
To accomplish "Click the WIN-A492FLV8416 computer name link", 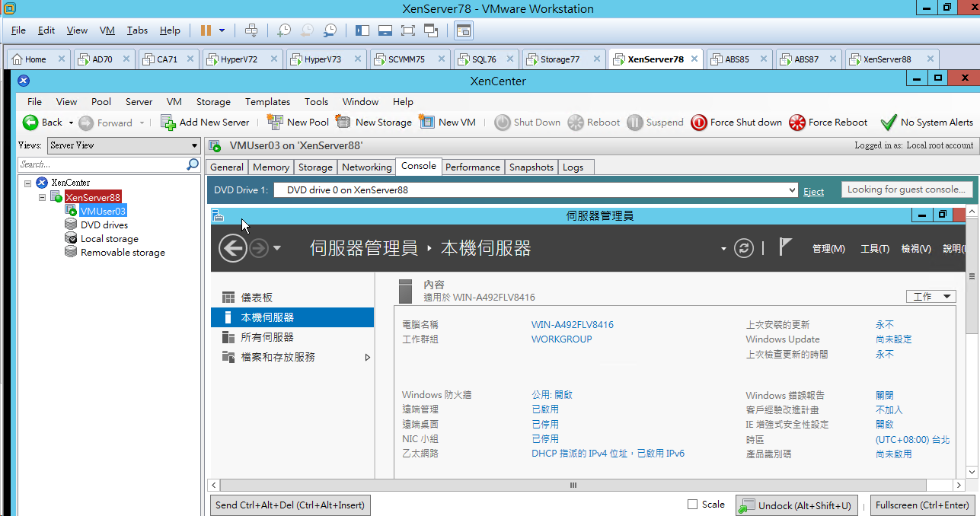I will [x=572, y=325].
